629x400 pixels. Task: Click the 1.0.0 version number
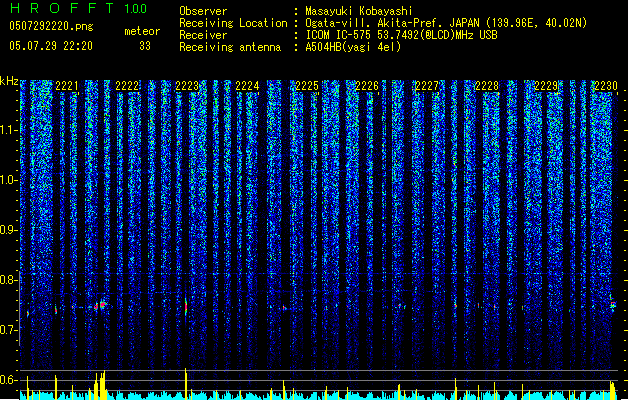click(x=136, y=9)
